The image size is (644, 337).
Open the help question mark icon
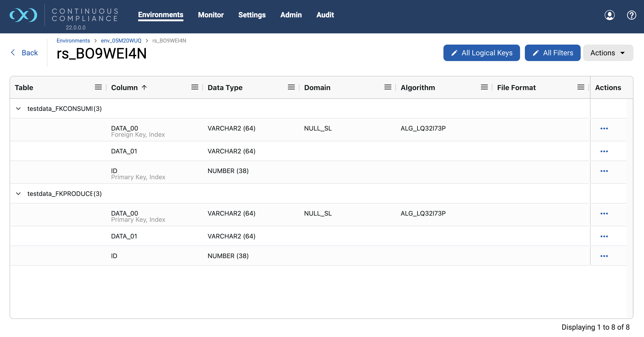[x=631, y=15]
